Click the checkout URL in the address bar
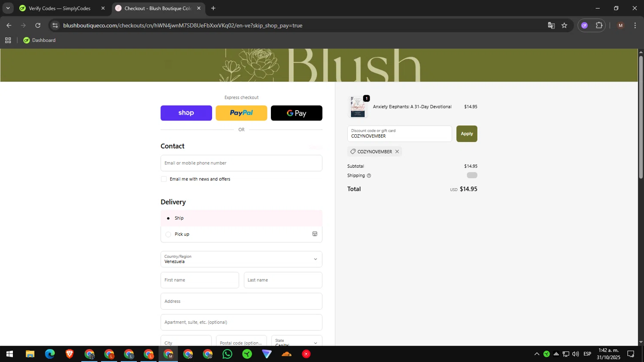 182,25
